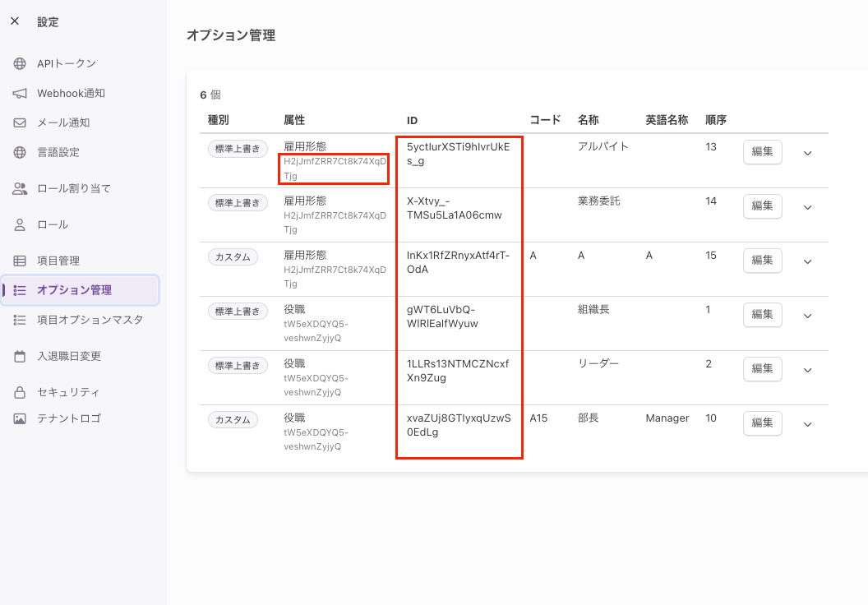
Task: Click the 言語設定 globe icon
Action: pyautogui.click(x=20, y=152)
